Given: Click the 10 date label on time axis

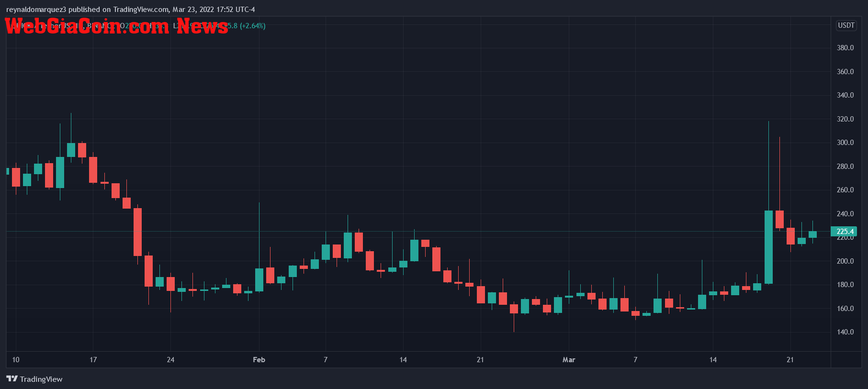Looking at the screenshot, I should [16, 360].
